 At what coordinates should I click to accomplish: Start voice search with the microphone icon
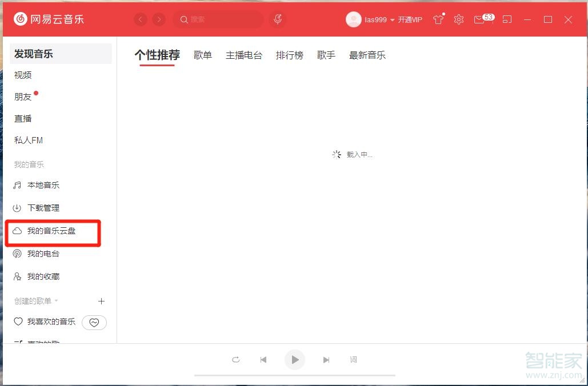pos(278,19)
